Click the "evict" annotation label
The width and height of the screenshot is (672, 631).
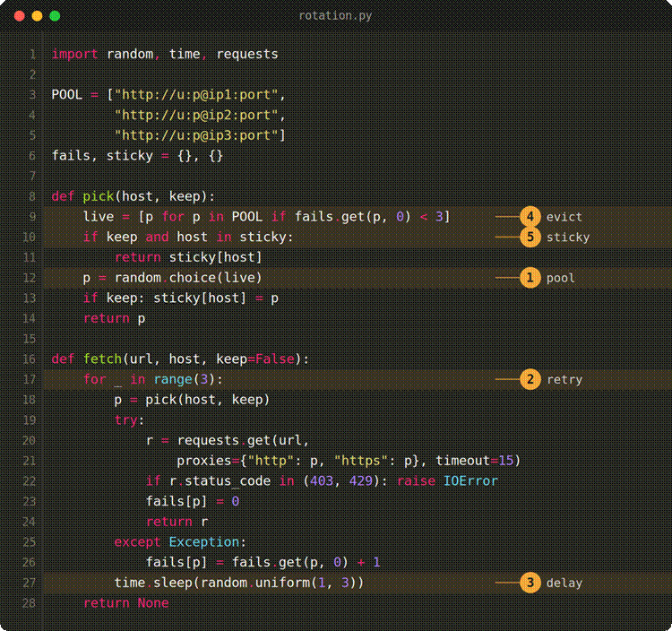(564, 217)
